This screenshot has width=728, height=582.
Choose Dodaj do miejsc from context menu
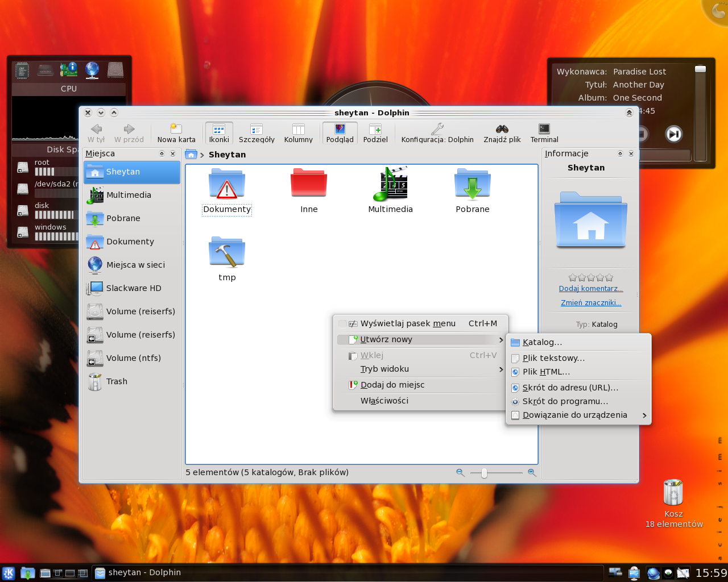[420, 385]
